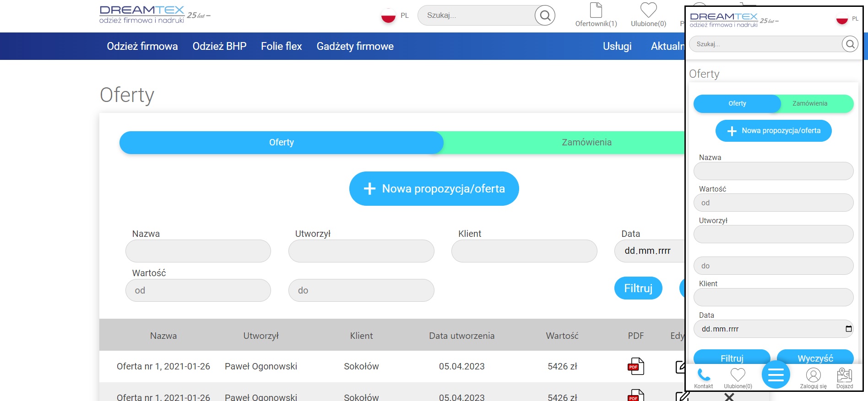Focus the Klient filter input field

click(524, 251)
